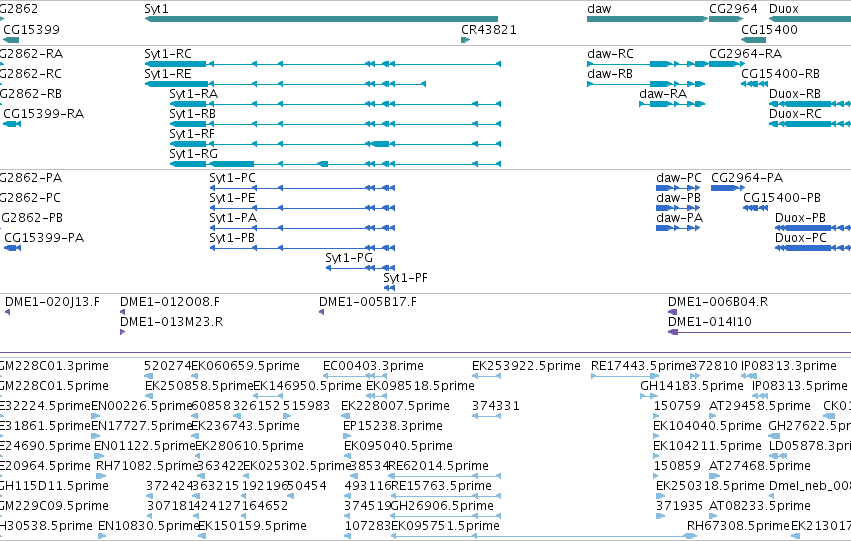
Task: Click EST GH14183.5prime
Action: (x=649, y=396)
